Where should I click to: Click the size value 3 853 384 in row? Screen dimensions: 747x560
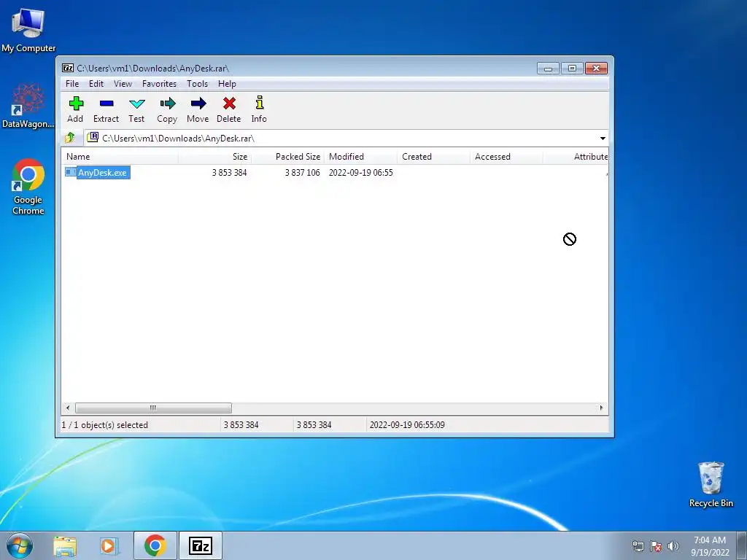coord(229,172)
